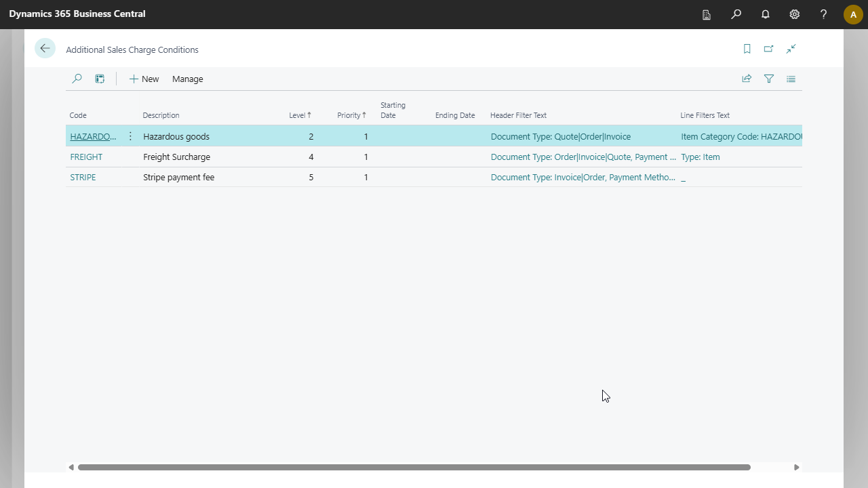
Task: Go back using the back arrow
Action: (45, 48)
